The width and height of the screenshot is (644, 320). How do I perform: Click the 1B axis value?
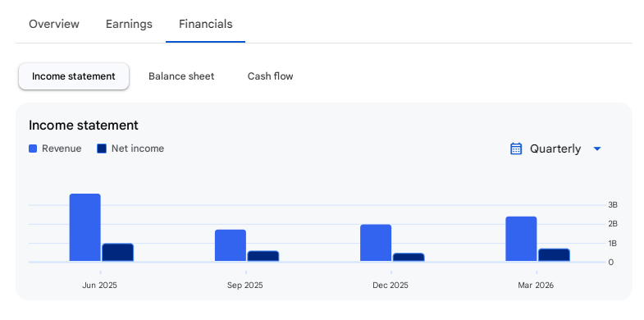coord(613,243)
